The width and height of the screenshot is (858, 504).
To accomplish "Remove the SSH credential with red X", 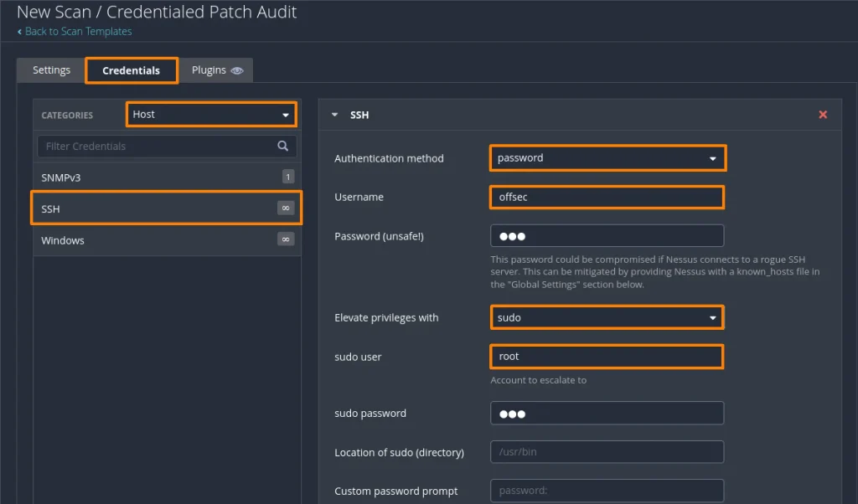I will [822, 115].
